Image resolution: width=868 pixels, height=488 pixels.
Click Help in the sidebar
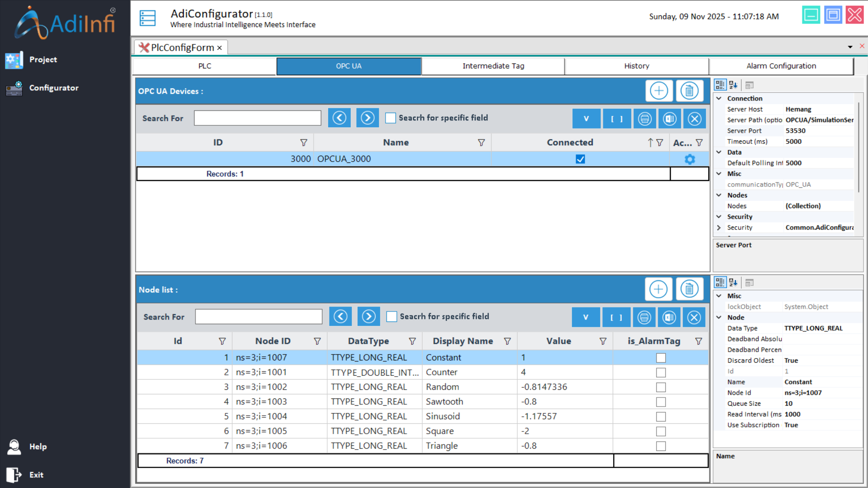coord(38,446)
